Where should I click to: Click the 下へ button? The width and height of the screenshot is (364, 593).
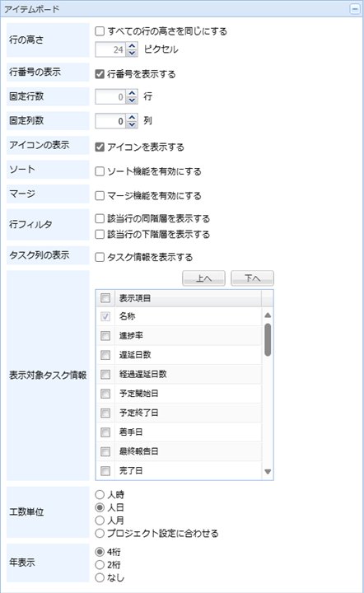point(252,278)
